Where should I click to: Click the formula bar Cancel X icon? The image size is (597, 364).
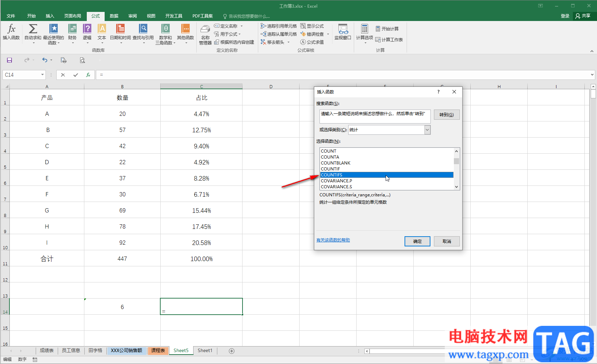tap(63, 75)
